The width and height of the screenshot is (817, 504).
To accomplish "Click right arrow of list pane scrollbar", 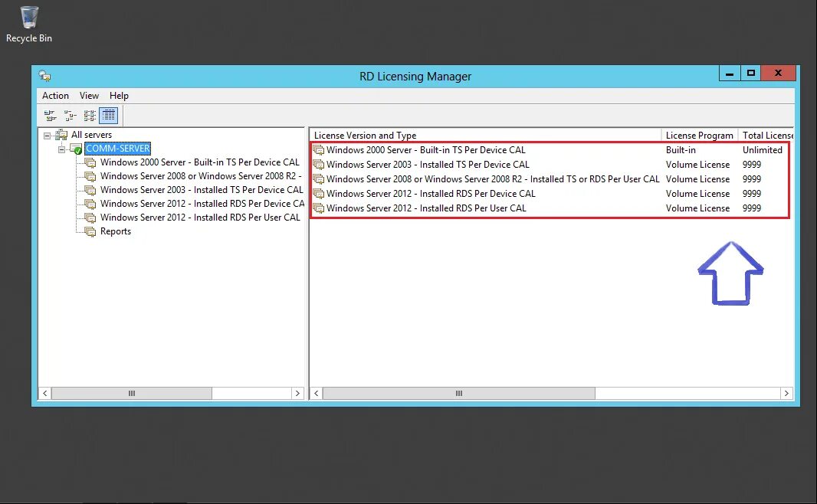I will point(787,393).
